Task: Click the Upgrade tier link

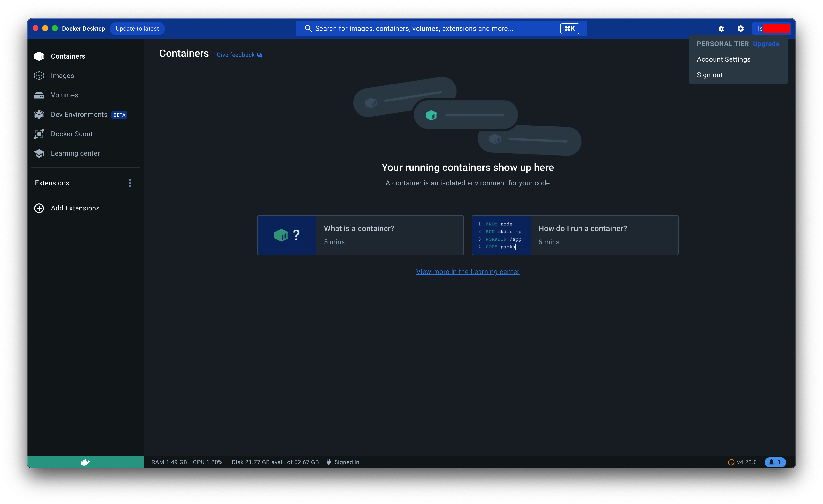Action: (x=766, y=44)
